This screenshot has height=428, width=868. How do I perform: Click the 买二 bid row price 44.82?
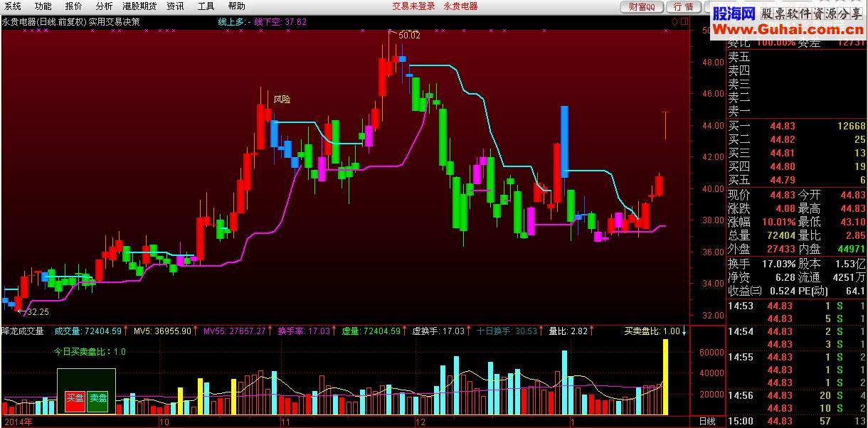pyautogui.click(x=783, y=140)
